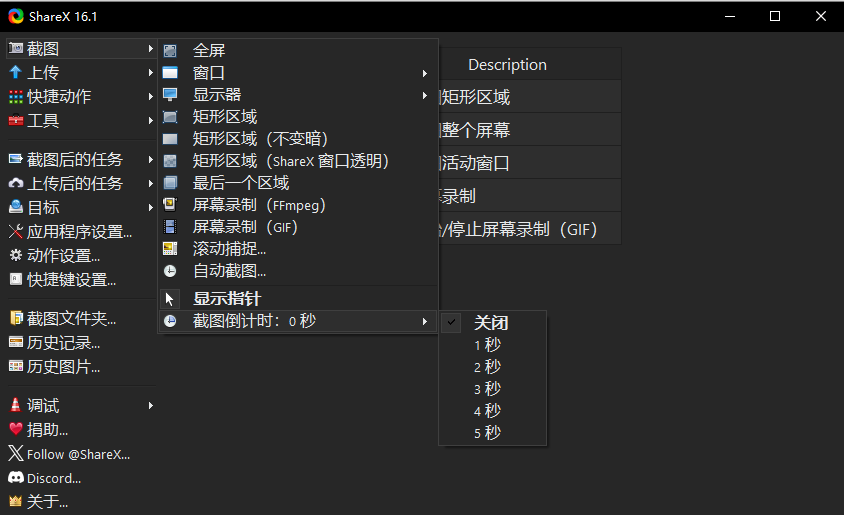Click the 历史图片 thumbnails icon
844x515 pixels.
[x=16, y=366]
